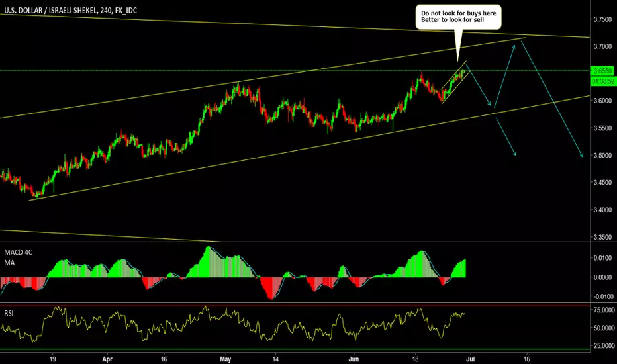
Task: Click the 3.3500 price axis label
Action: click(x=602, y=238)
